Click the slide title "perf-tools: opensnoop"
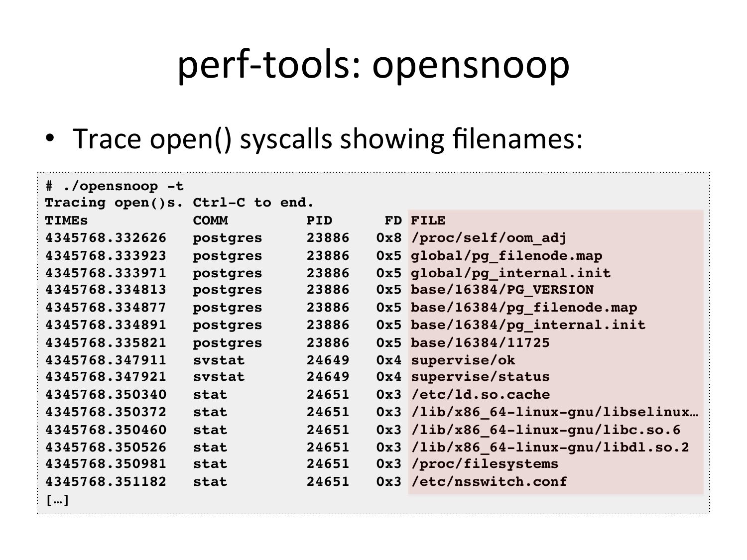747x560 pixels. coord(373,65)
